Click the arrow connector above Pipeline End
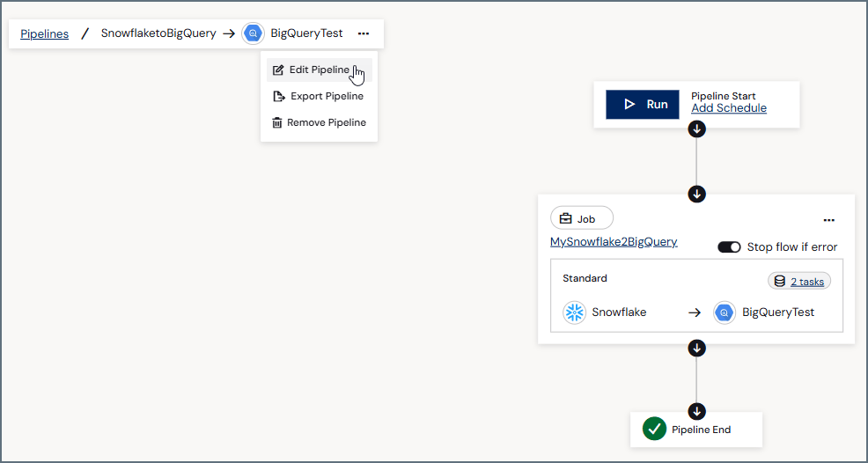This screenshot has width=868, height=463. pos(696,411)
